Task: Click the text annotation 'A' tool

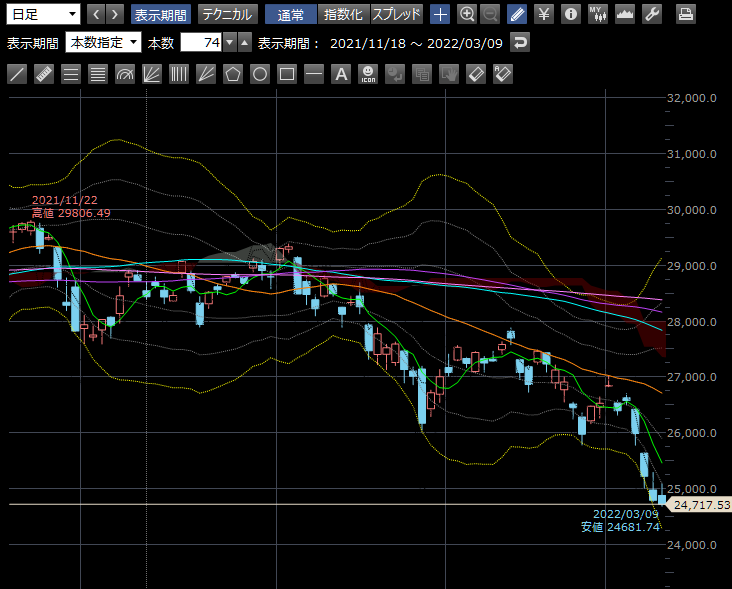Action: [x=341, y=74]
